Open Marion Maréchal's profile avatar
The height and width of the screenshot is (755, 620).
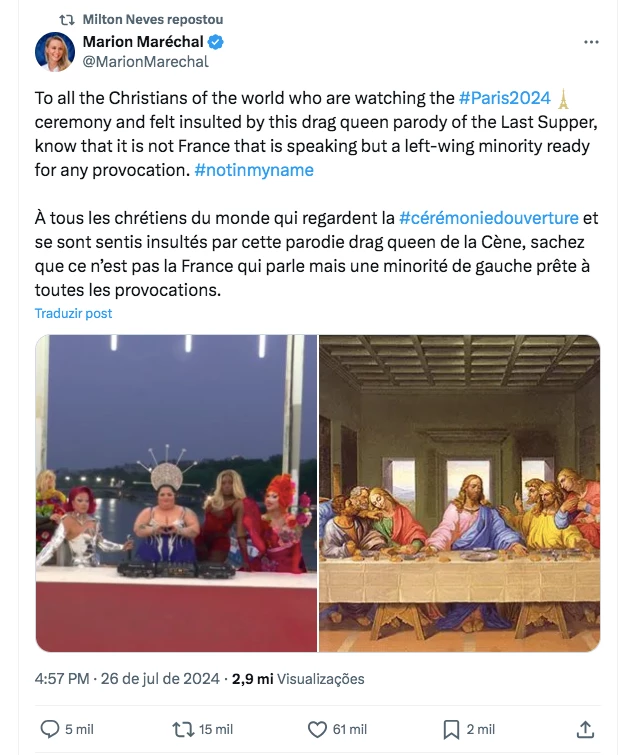click(x=54, y=51)
